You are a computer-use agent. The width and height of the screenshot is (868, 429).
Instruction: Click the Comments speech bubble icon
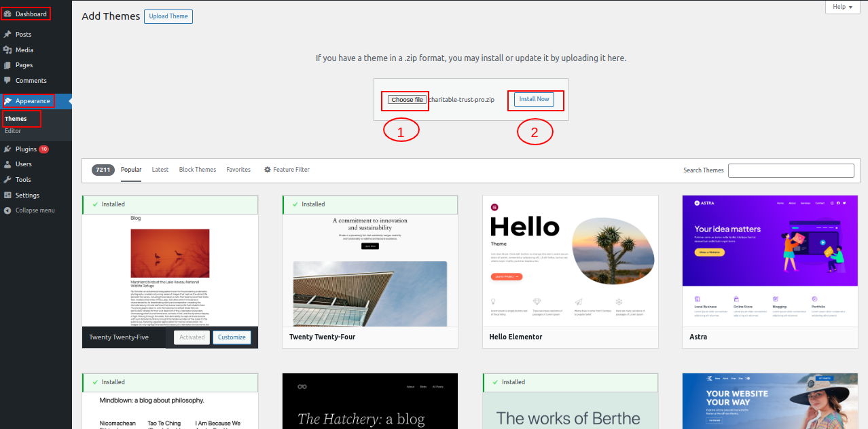point(7,81)
